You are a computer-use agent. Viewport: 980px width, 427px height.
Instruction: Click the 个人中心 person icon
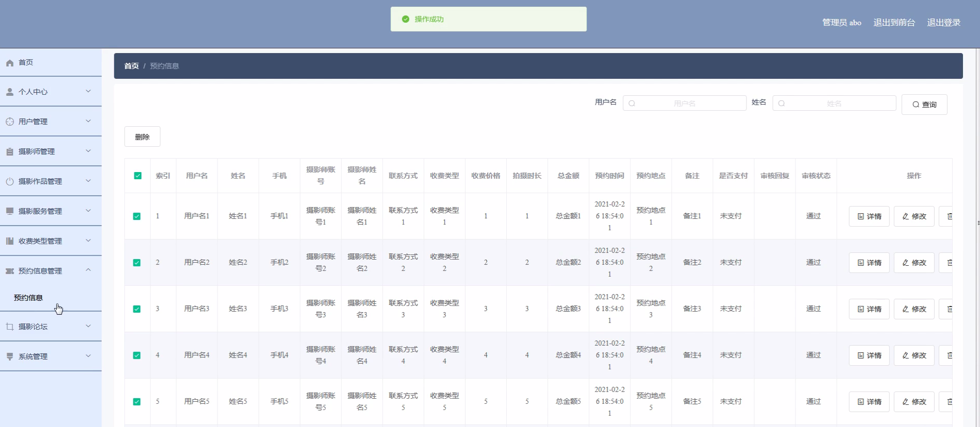[x=10, y=92]
